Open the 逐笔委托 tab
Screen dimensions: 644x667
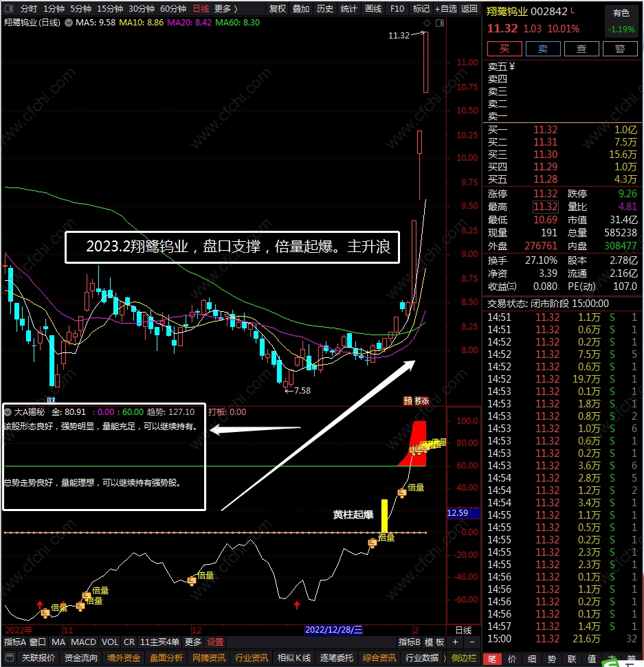click(336, 657)
